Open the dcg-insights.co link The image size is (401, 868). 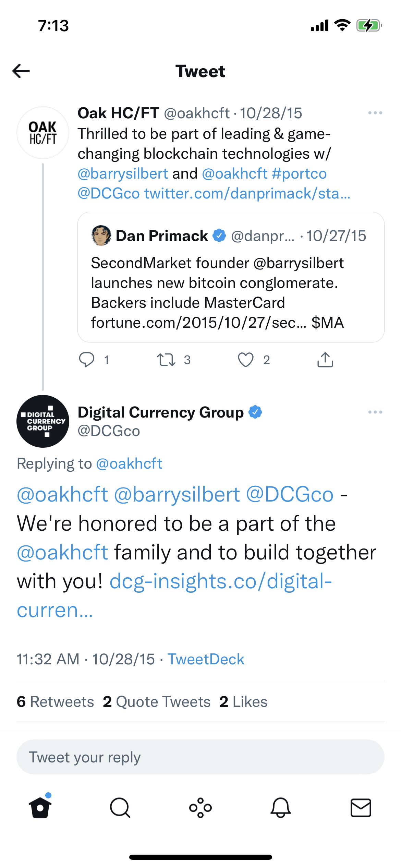tap(221, 582)
